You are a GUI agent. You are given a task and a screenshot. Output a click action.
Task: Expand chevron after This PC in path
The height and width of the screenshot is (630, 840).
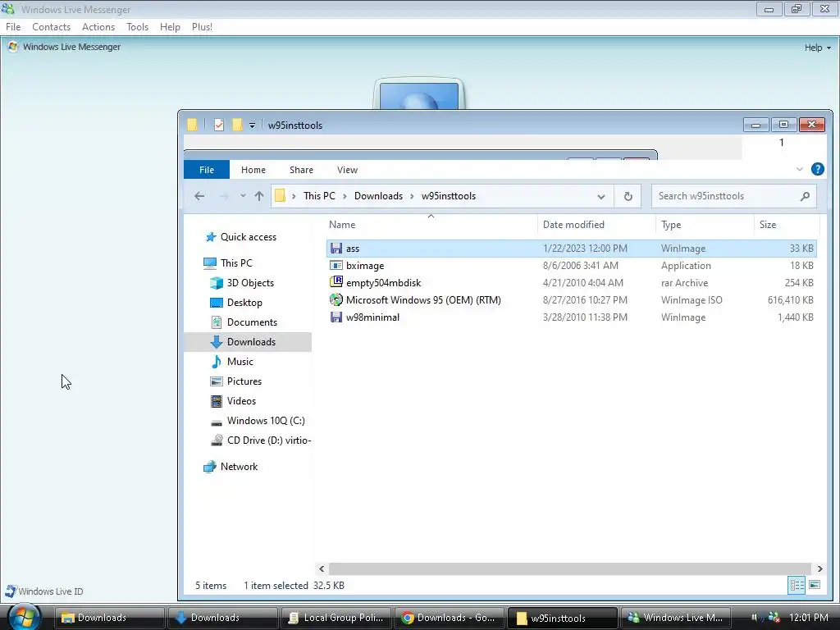pos(344,196)
